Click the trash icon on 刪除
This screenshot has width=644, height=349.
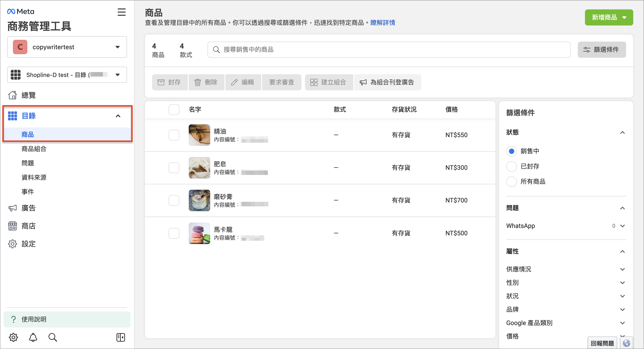[x=197, y=82]
